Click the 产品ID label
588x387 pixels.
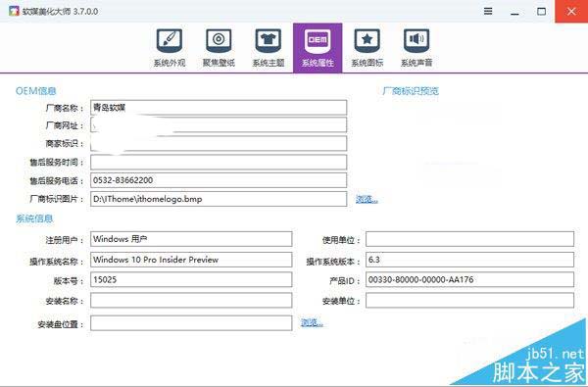click(345, 280)
